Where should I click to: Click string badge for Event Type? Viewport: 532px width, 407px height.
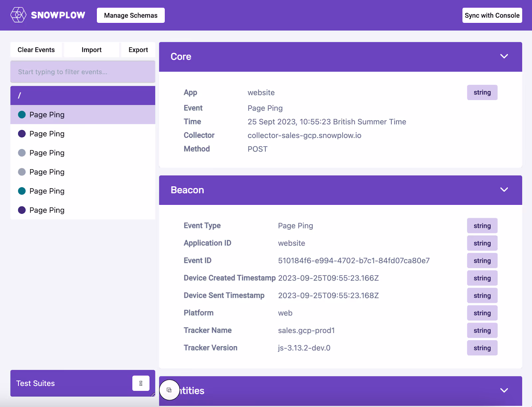(x=482, y=226)
